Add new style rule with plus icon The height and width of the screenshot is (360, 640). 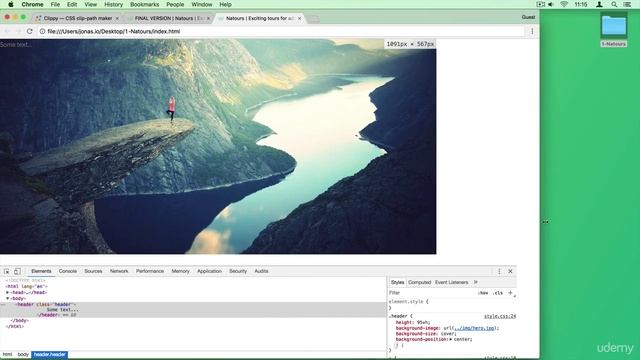510,293
